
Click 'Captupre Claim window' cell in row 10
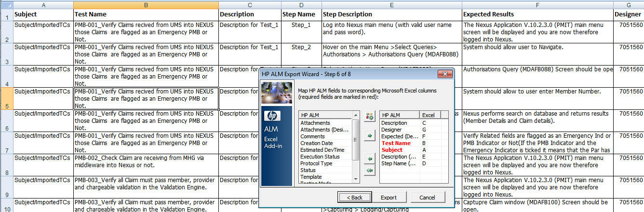click(x=537, y=205)
